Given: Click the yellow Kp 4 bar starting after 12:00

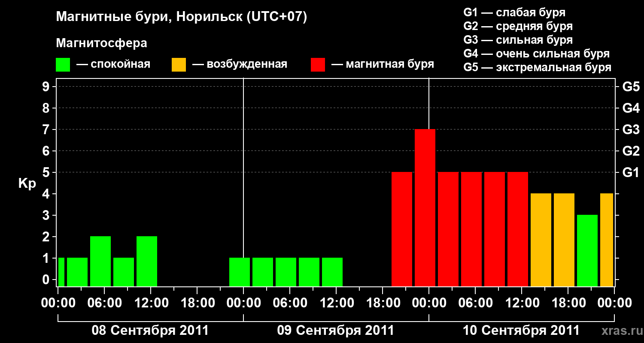Looking at the screenshot, I should coord(541,240).
